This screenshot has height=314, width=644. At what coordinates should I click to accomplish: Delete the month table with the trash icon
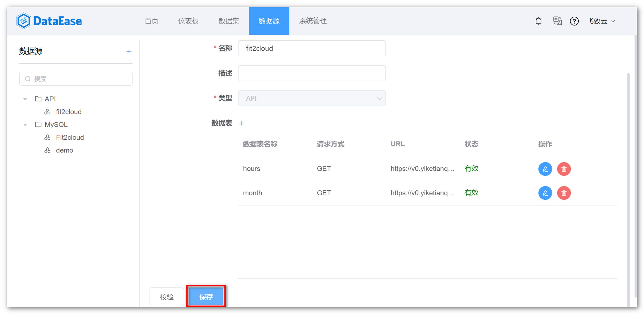[x=564, y=193]
